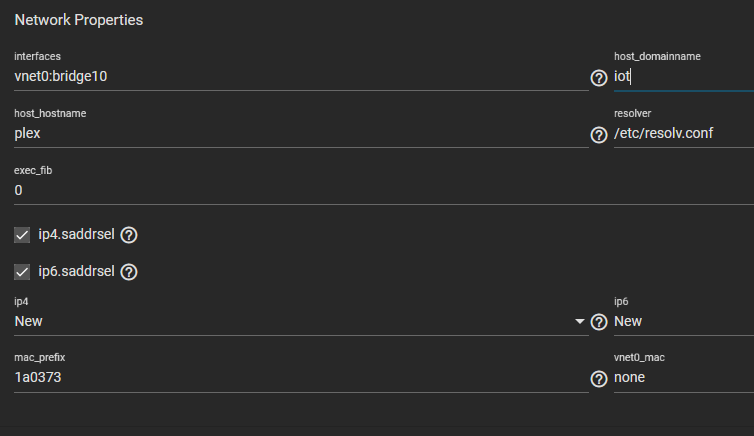Click the ip4.saddrsel label text
754x436 pixels.
(76, 235)
